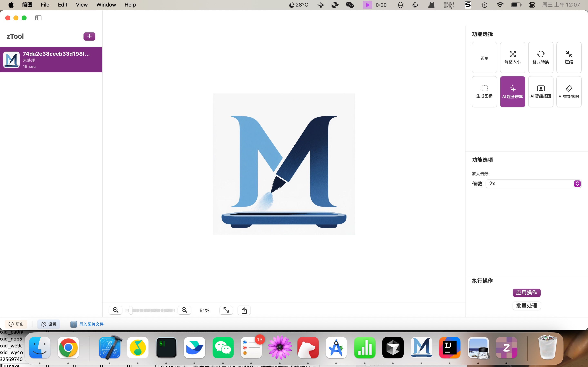Click the share export icon
588x367 pixels.
(x=244, y=310)
